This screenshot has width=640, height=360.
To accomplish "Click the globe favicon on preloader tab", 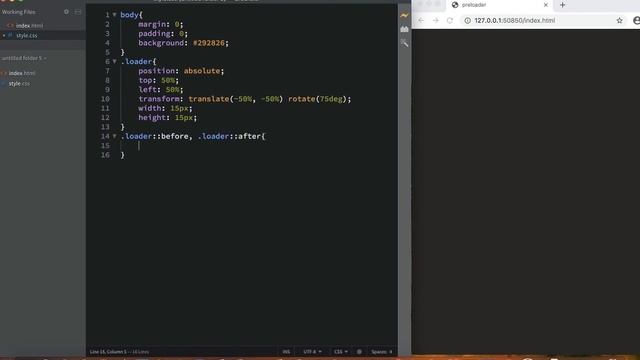I will (x=455, y=5).
